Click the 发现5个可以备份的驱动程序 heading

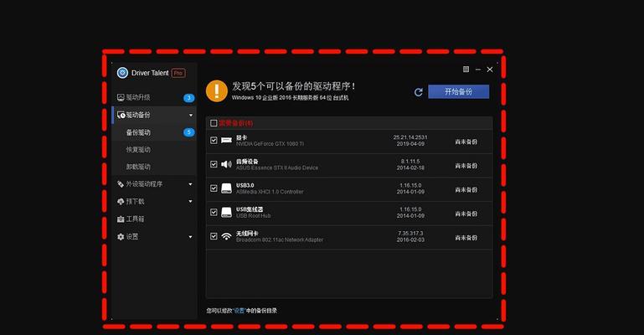(294, 86)
